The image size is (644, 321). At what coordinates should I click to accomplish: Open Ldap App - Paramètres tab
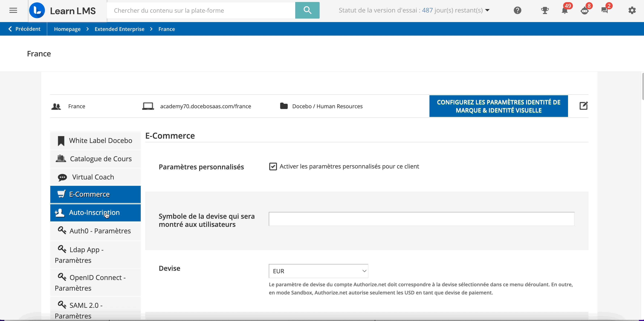pos(95,254)
